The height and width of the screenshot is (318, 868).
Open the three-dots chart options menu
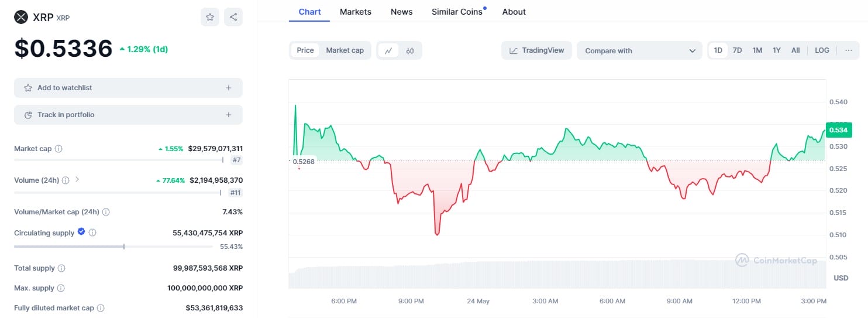(848, 50)
